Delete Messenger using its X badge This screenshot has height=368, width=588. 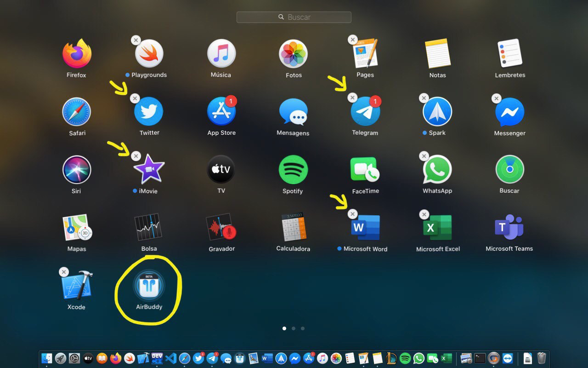point(496,98)
